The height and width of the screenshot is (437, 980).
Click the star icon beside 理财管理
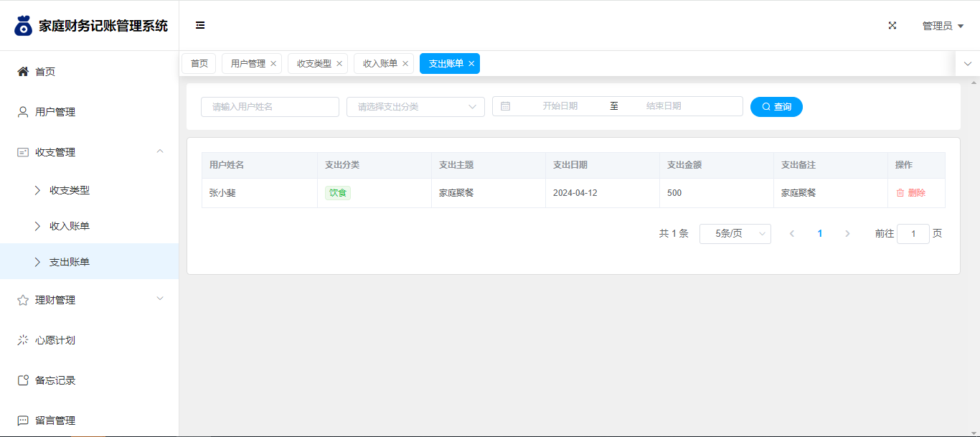tap(23, 300)
